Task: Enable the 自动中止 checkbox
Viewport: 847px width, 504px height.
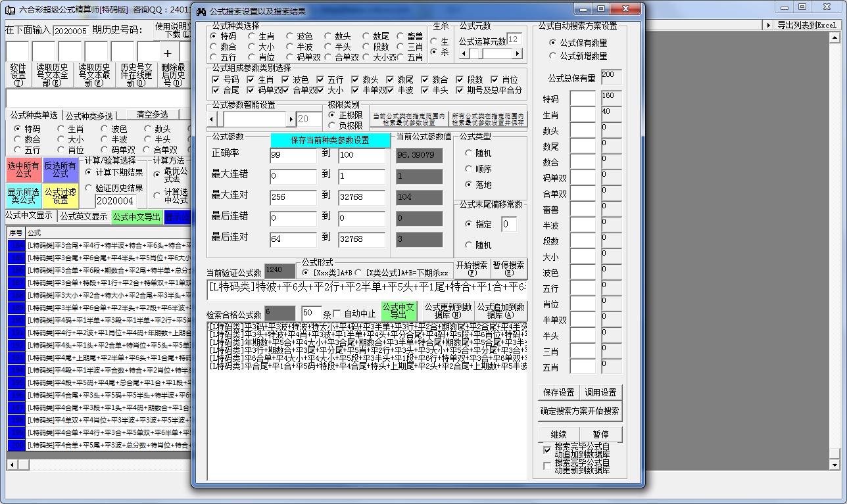Action: click(x=338, y=313)
